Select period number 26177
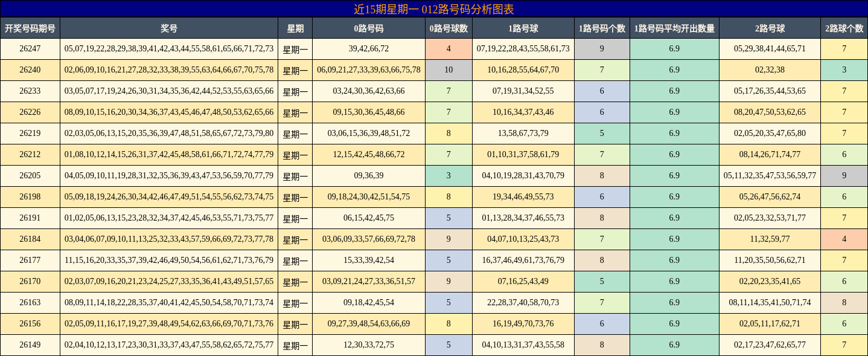 click(30, 261)
